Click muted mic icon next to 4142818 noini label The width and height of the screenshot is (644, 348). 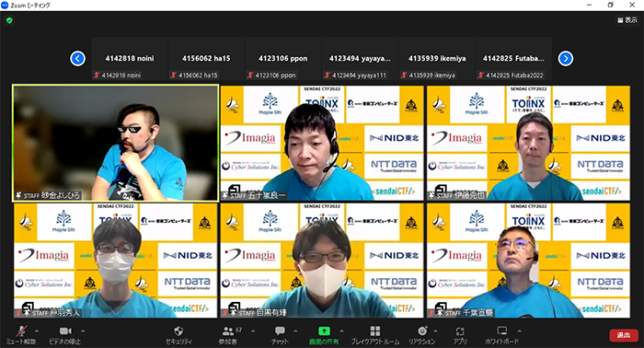click(x=97, y=75)
